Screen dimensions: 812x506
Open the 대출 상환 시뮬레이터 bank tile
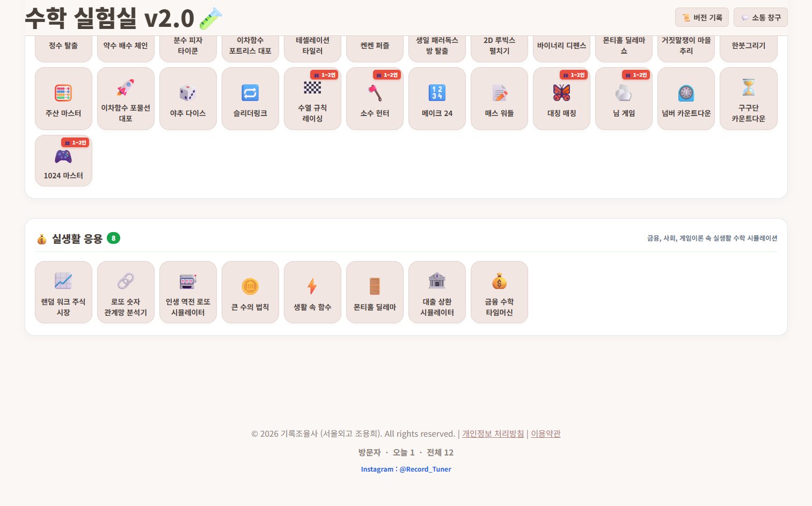point(437,292)
